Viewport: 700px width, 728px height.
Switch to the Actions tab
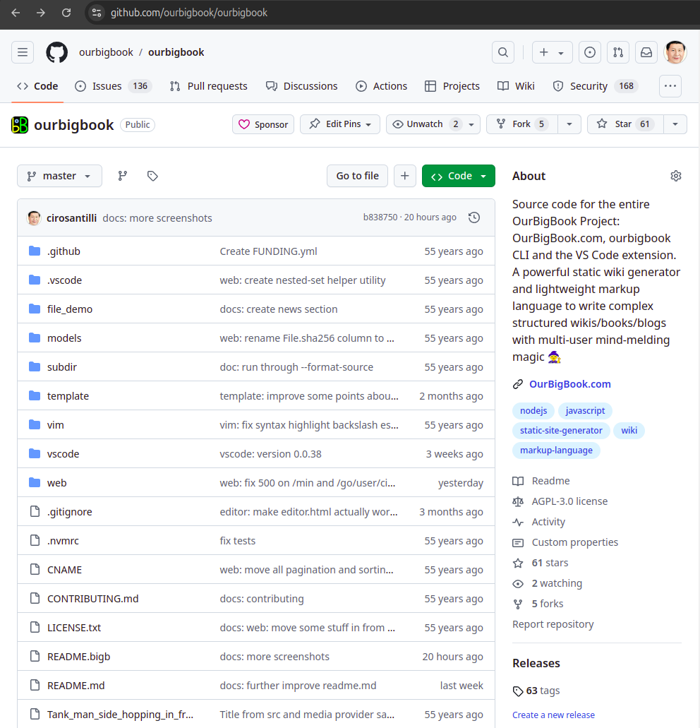pyautogui.click(x=381, y=86)
